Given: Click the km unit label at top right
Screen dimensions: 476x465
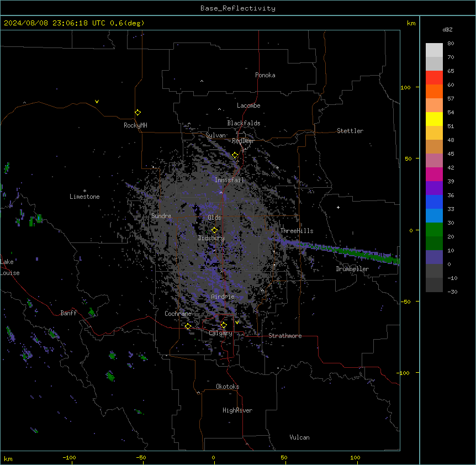Looking at the screenshot, I should pyautogui.click(x=411, y=23).
